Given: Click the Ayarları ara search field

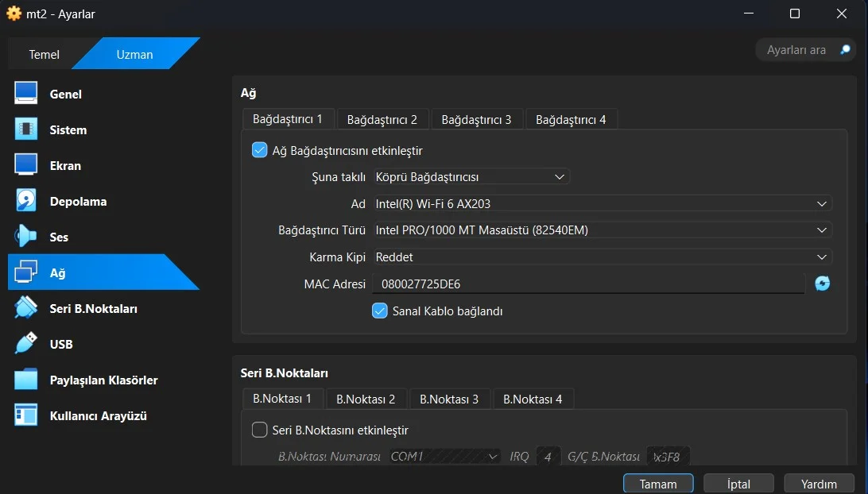Looking at the screenshot, I should [796, 50].
